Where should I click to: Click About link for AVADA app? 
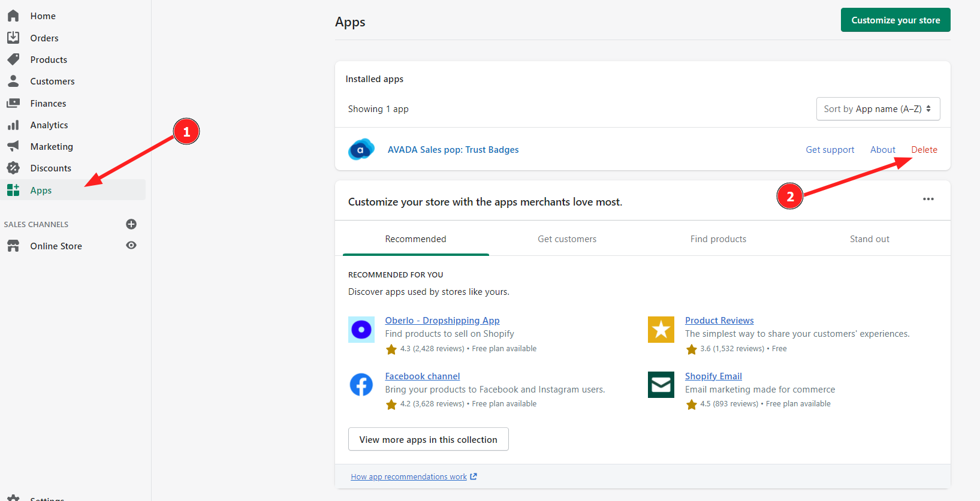(x=883, y=150)
